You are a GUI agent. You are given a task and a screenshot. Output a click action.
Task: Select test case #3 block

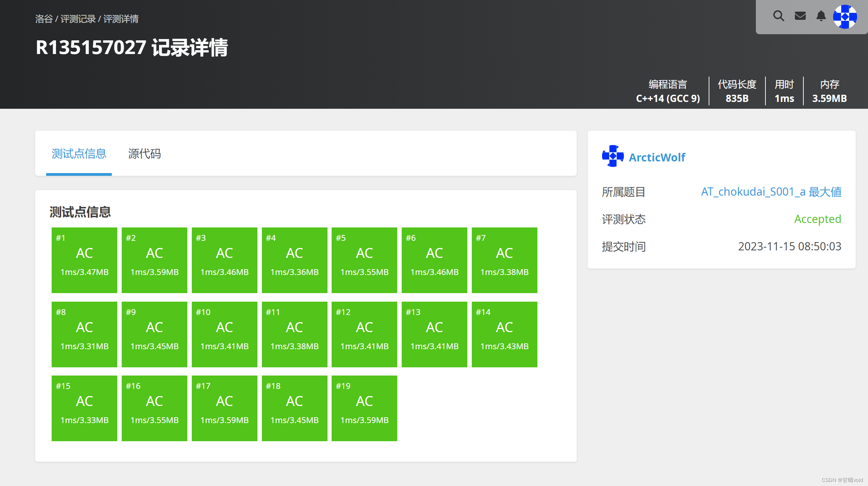[225, 260]
